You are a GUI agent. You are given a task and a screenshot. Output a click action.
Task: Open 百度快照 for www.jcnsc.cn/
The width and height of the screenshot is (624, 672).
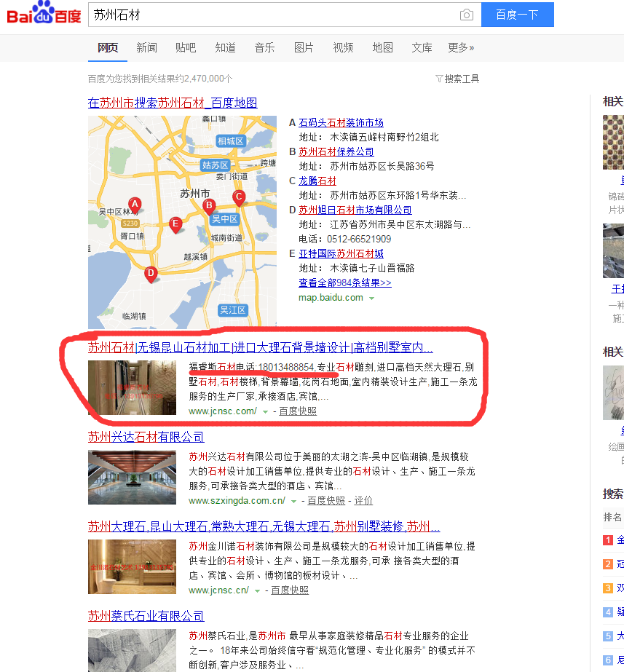click(x=290, y=590)
